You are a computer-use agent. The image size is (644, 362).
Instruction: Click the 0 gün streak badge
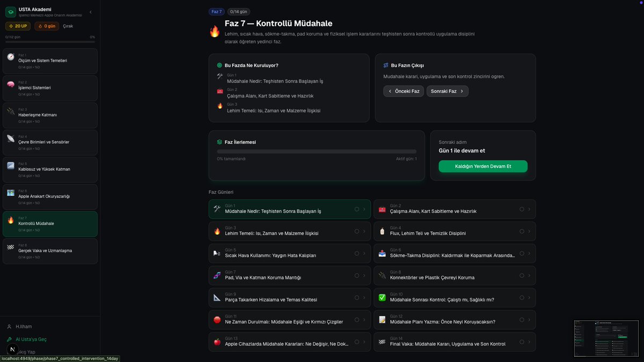[47, 26]
